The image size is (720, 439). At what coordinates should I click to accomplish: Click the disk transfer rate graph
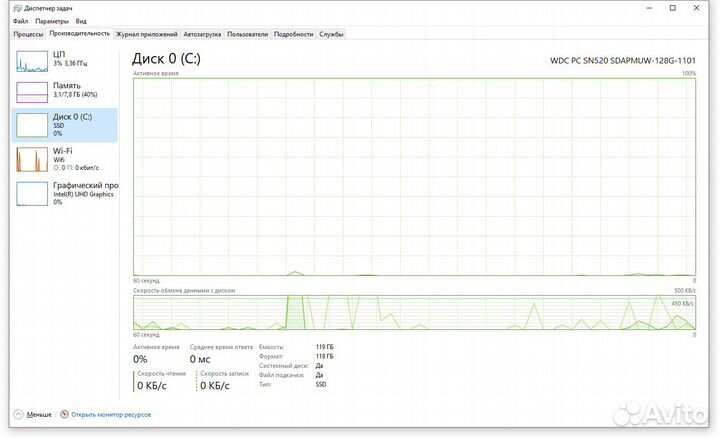click(x=414, y=312)
